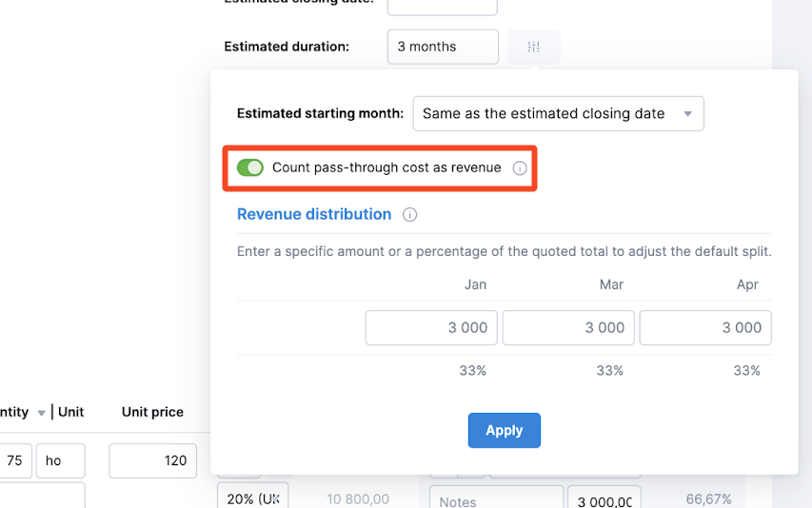Click the Apply button
Screen dimensions: 812x508
(504, 430)
